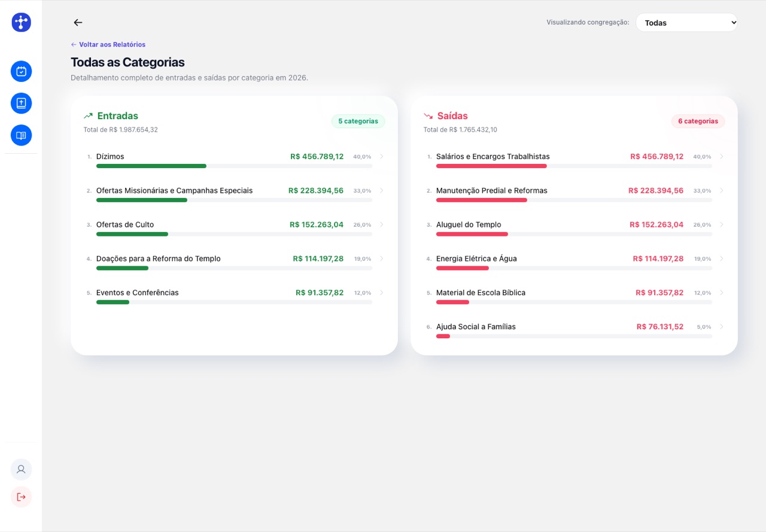Image resolution: width=766 pixels, height=532 pixels.
Task: Select the Ofertas de Culto label
Action: (x=125, y=225)
